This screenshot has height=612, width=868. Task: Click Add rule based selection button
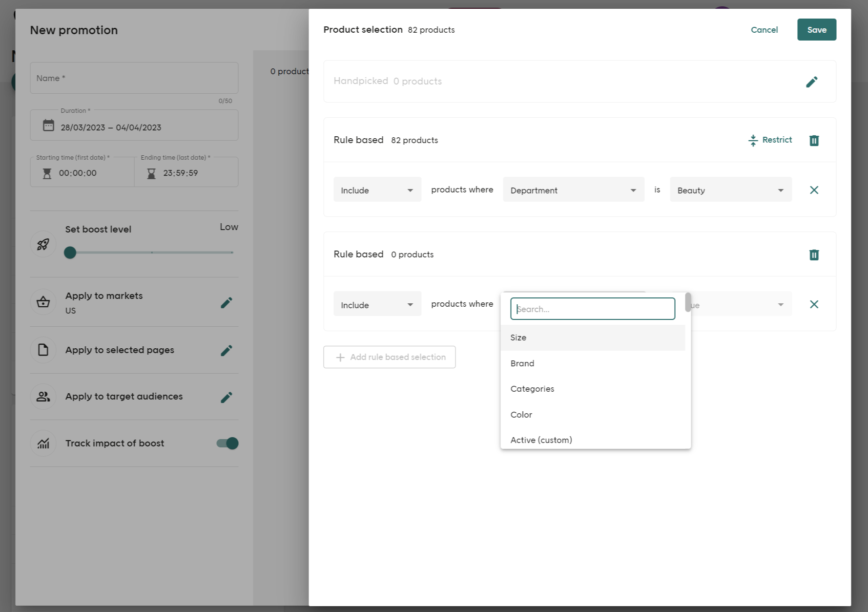point(390,357)
